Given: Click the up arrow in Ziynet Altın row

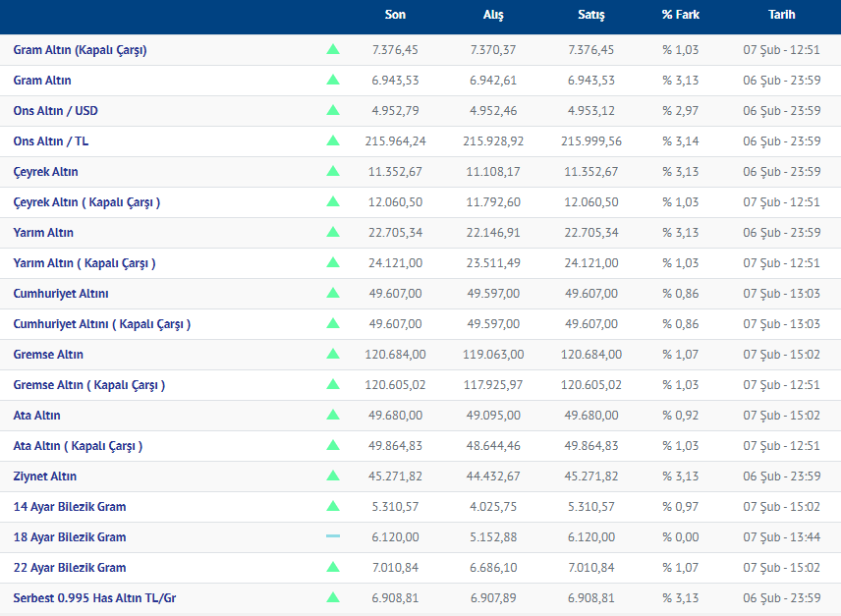Looking at the screenshot, I should pos(333,476).
